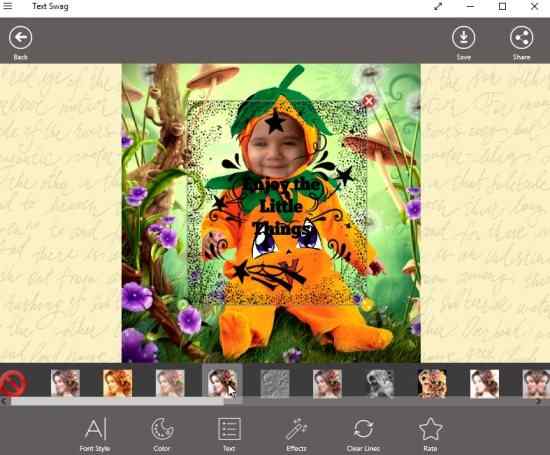This screenshot has width=550, height=455.
Task: Click the effects strip horizontal scrollbar thumb
Action: (x=117, y=402)
